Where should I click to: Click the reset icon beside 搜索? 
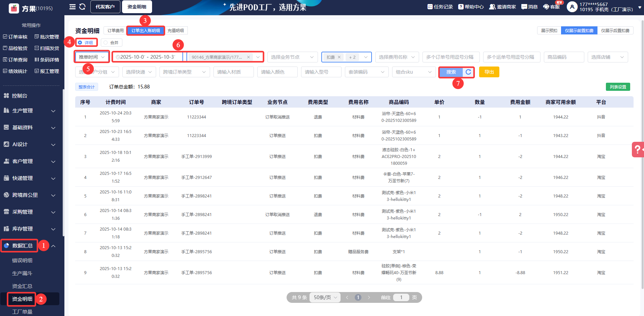pos(468,72)
